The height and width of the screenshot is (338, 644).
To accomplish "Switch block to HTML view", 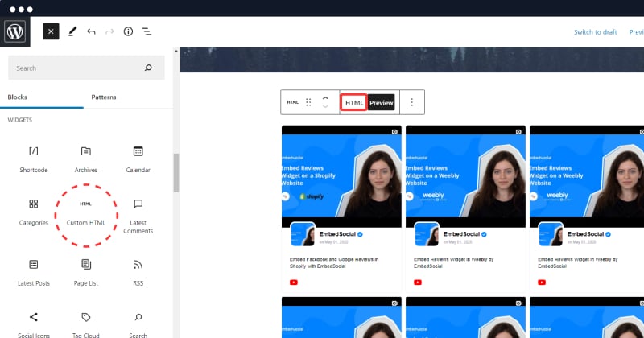I will click(x=354, y=103).
